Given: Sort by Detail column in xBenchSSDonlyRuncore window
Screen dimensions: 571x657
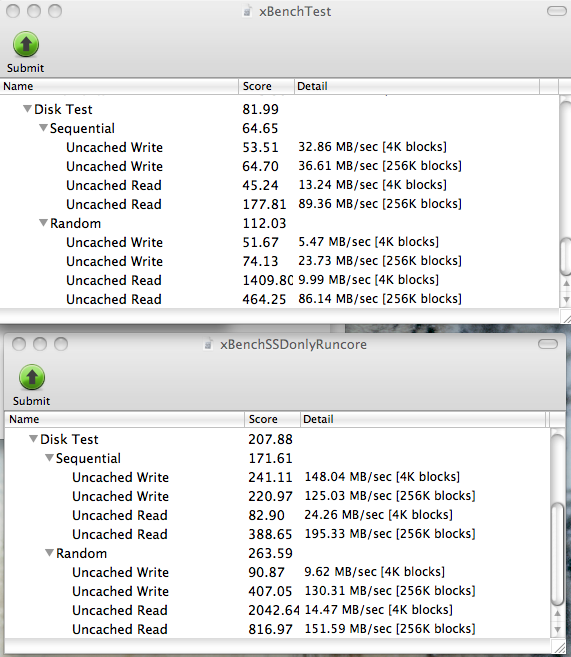Looking at the screenshot, I should pos(423,419).
